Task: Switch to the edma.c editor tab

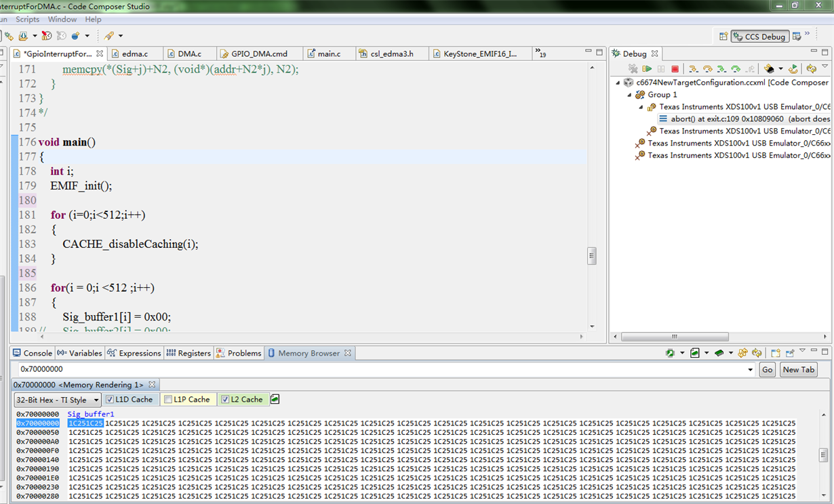Action: [134, 54]
